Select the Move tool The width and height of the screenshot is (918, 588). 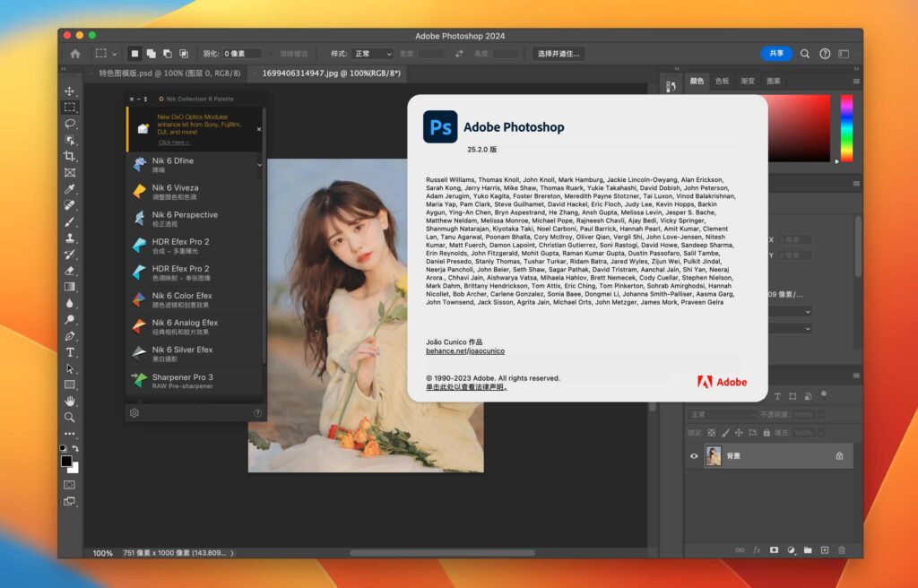click(x=70, y=91)
